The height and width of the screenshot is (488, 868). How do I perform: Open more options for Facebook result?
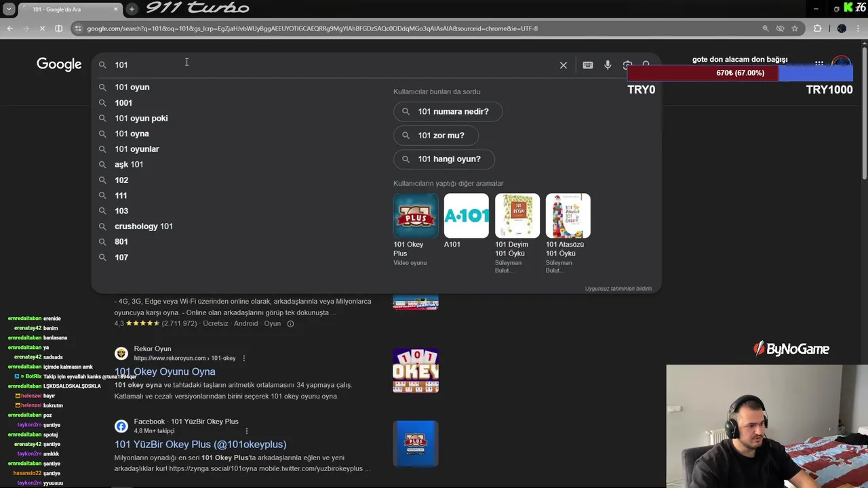coord(246,431)
